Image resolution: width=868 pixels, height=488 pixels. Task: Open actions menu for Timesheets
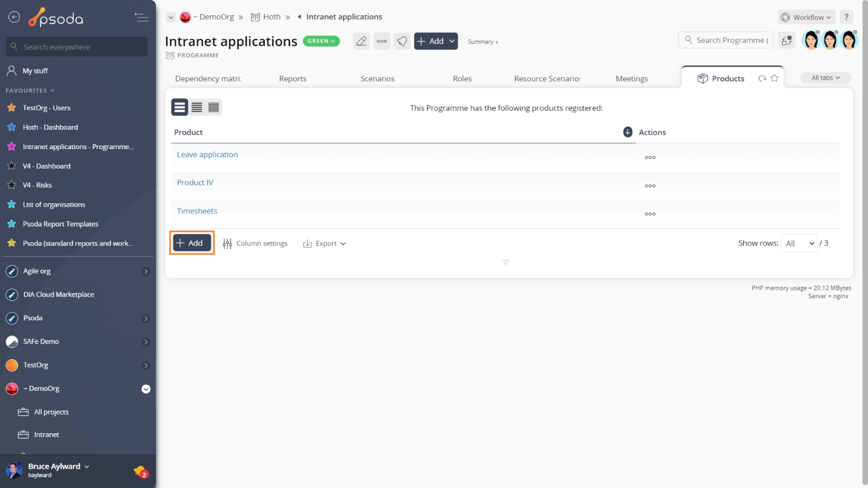coord(650,214)
